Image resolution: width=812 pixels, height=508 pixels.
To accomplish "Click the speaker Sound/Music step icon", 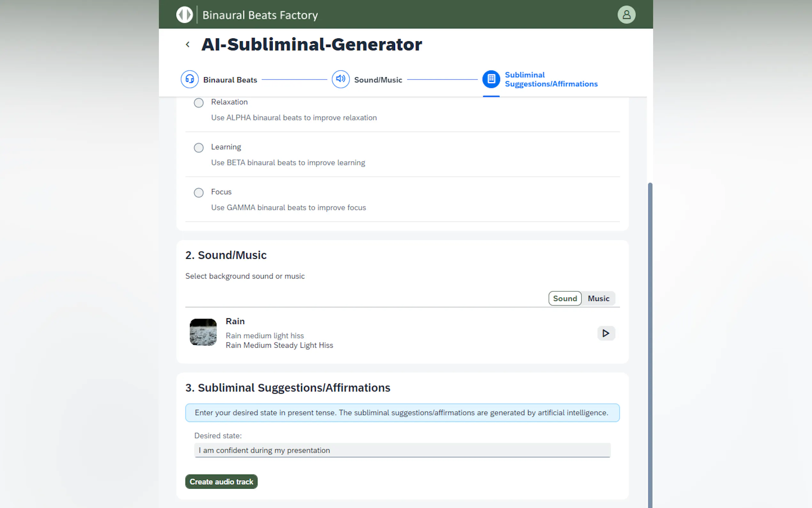I will point(340,79).
